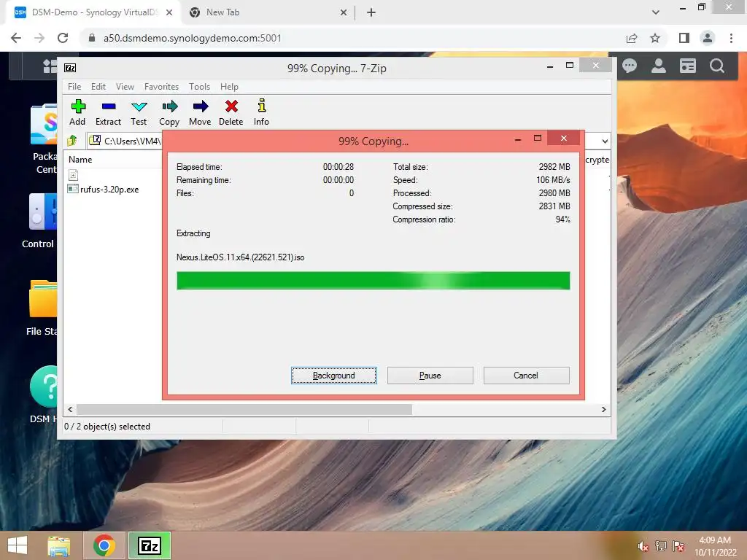The height and width of the screenshot is (560, 747).
Task: Open Chrome three-dot menu
Action: [731, 38]
